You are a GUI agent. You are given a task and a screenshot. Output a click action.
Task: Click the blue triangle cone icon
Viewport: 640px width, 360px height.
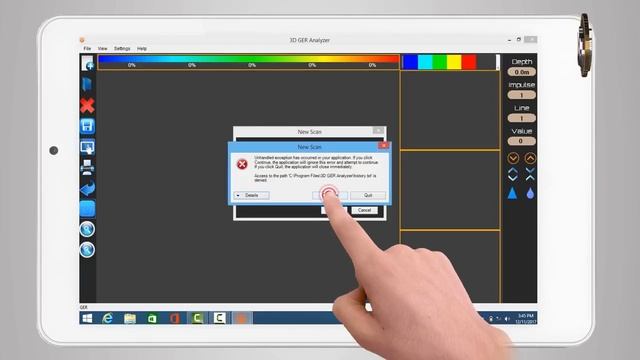point(512,193)
